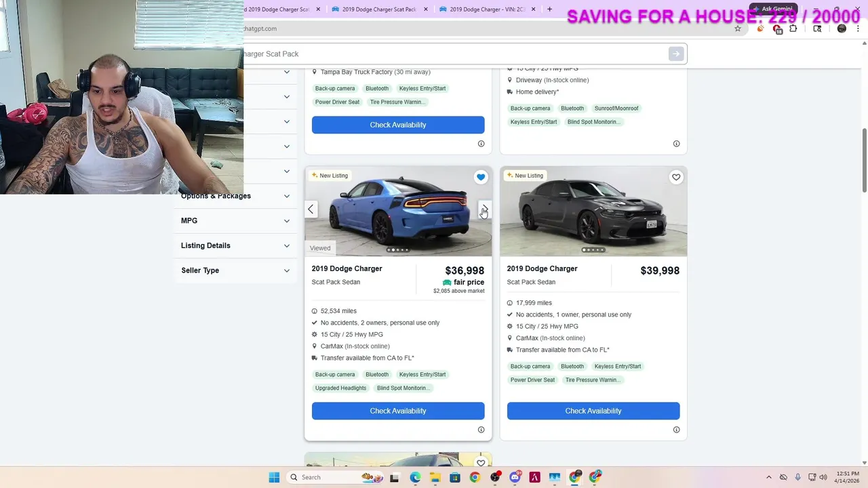
Task: Show next photo of blue Dodge Charger
Action: 485,209
